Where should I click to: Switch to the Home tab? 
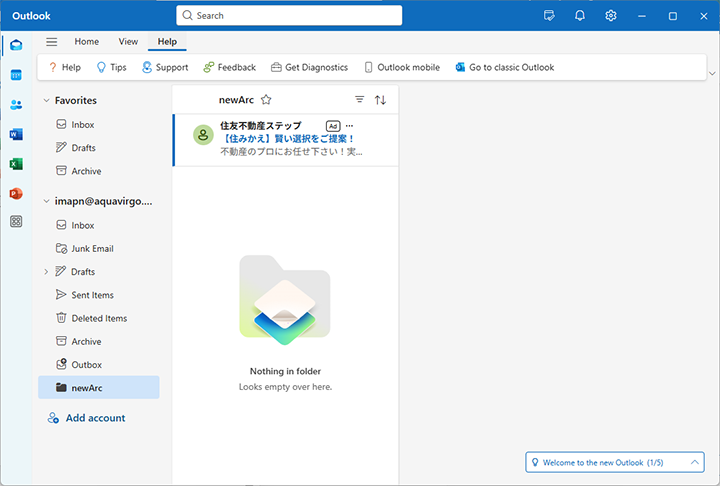point(87,42)
